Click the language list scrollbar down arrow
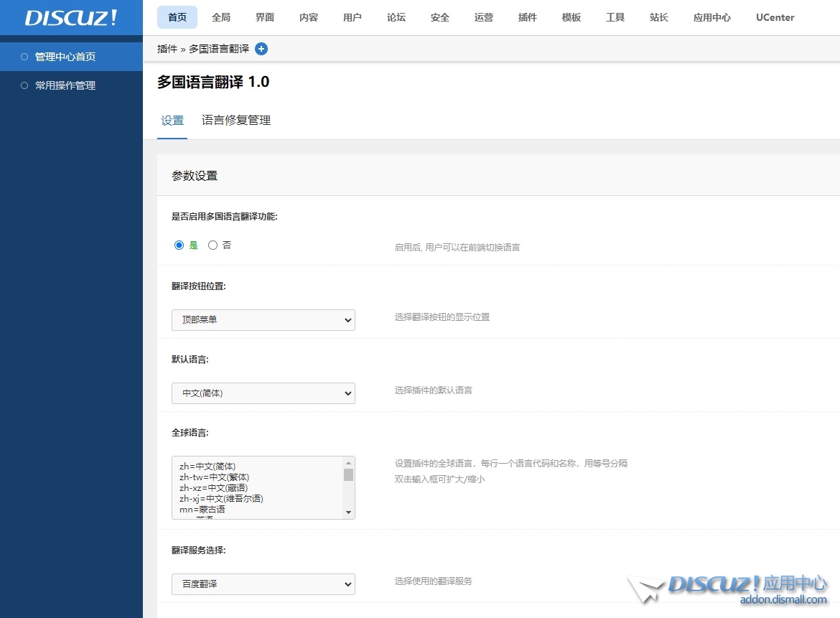This screenshot has height=618, width=840. coord(349,512)
